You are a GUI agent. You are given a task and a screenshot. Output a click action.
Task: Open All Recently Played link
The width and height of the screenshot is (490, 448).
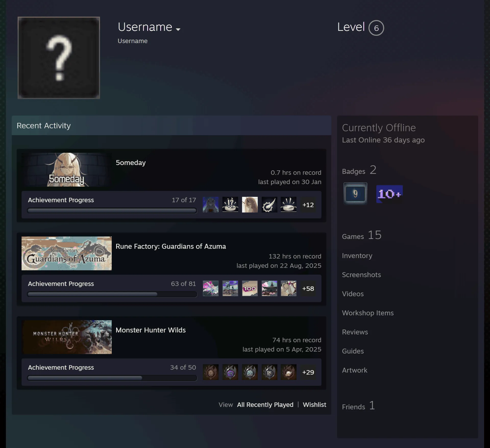(x=265, y=405)
